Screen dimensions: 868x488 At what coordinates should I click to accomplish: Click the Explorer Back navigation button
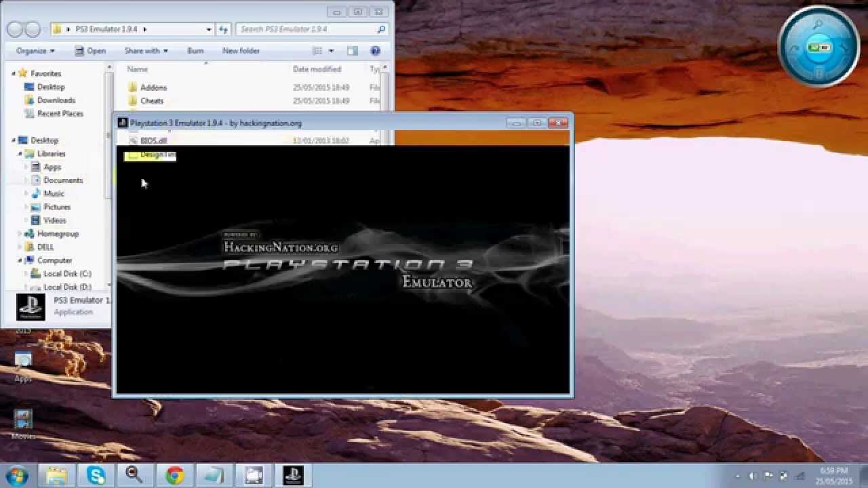click(x=15, y=29)
